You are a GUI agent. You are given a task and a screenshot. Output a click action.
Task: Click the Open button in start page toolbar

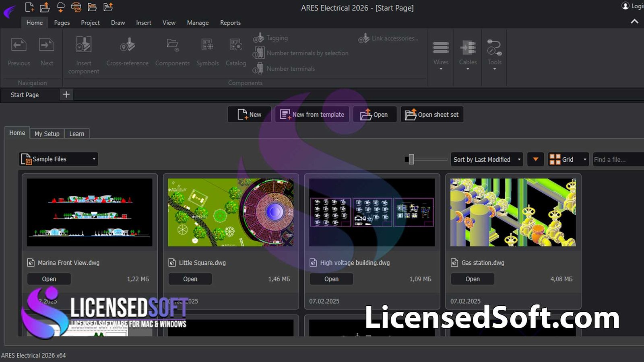(x=375, y=114)
